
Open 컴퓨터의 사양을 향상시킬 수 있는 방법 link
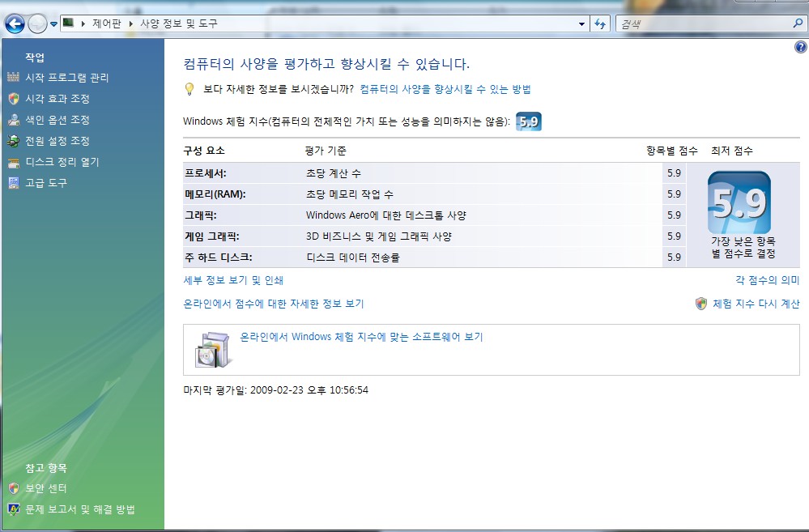445,89
